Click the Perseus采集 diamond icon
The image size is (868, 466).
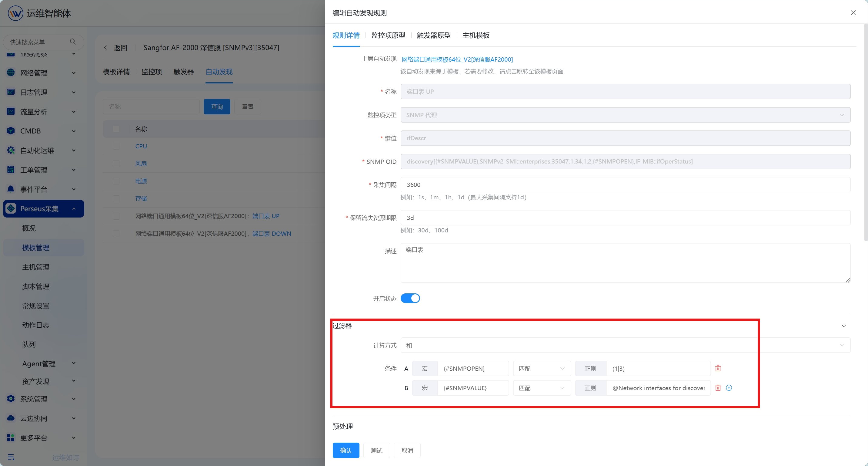(11, 208)
